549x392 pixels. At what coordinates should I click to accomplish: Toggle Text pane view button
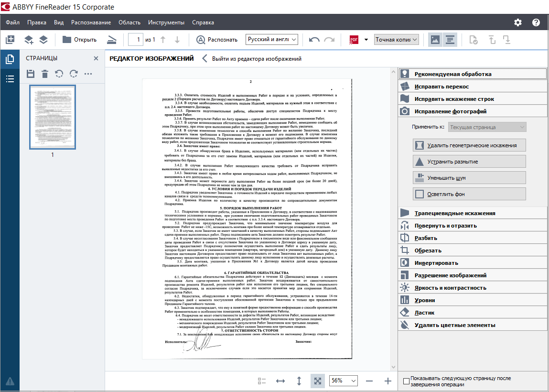click(450, 40)
